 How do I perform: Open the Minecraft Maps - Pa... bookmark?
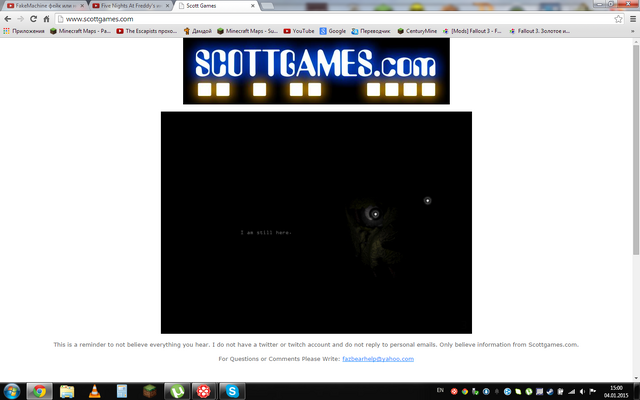coord(80,31)
